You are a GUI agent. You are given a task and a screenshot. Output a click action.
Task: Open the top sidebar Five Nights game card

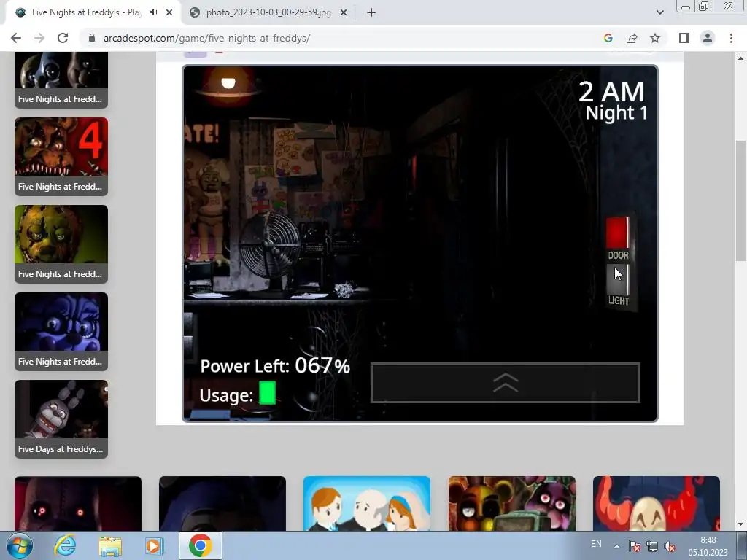61,80
